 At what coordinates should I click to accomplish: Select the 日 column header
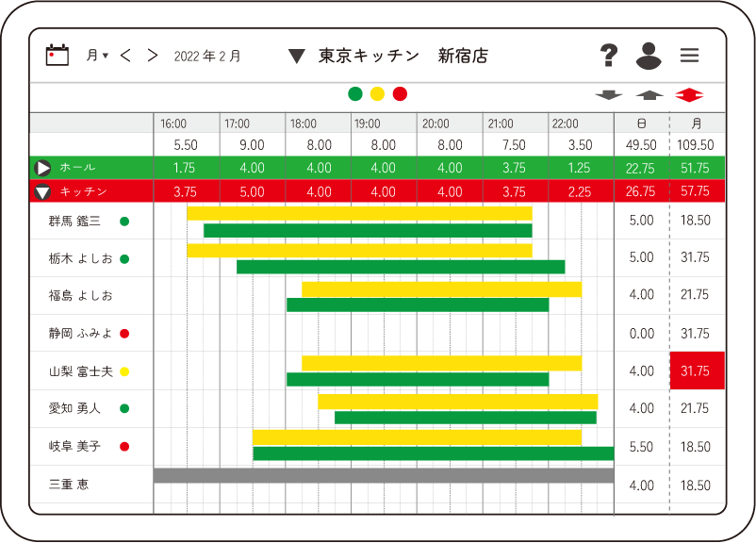(641, 123)
